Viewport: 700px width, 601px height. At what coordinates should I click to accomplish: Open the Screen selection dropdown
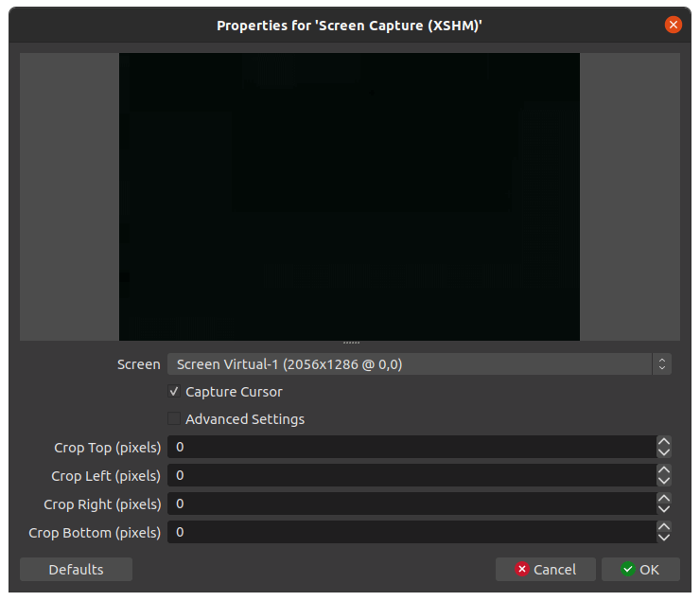[x=419, y=364]
